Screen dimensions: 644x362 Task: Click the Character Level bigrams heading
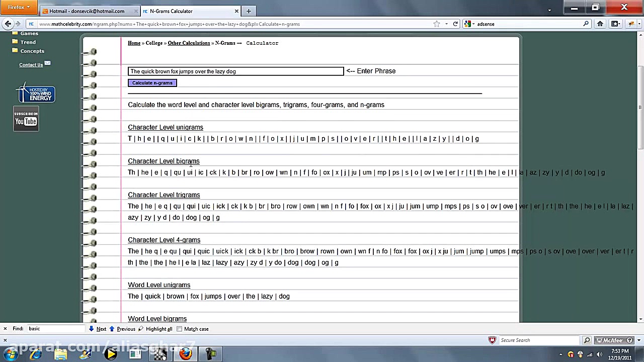coord(164,161)
